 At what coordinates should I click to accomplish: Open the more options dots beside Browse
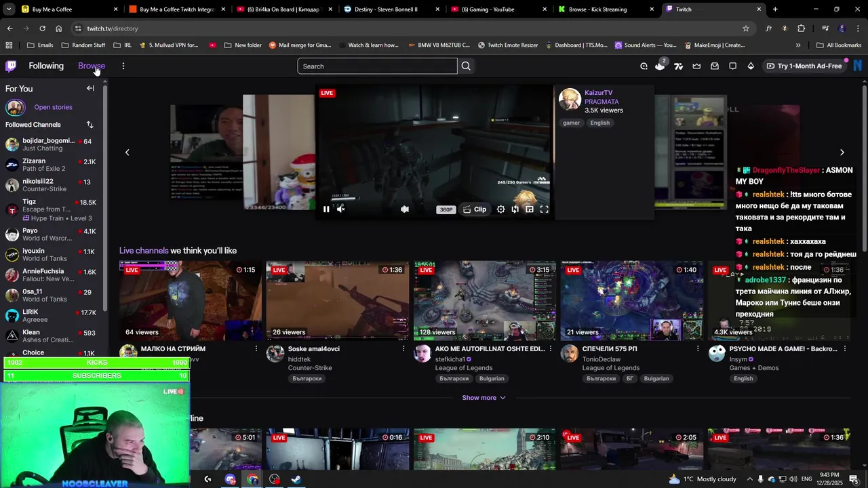123,66
